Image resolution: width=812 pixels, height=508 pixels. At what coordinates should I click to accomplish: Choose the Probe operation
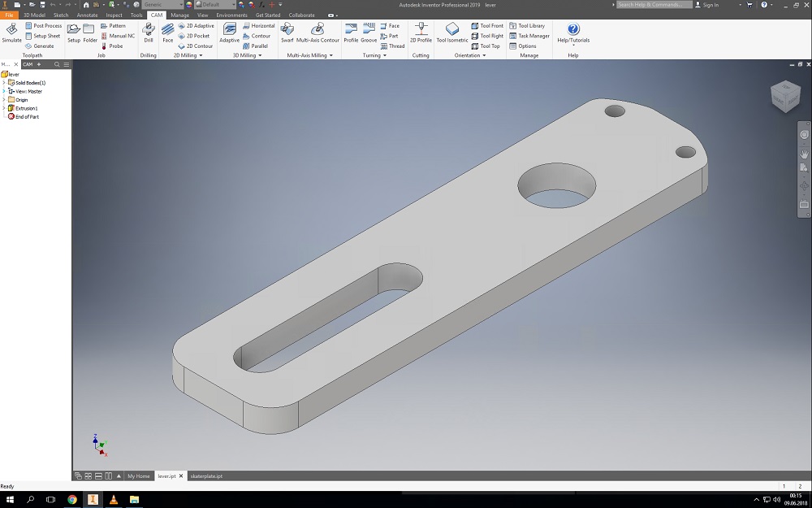click(x=112, y=46)
